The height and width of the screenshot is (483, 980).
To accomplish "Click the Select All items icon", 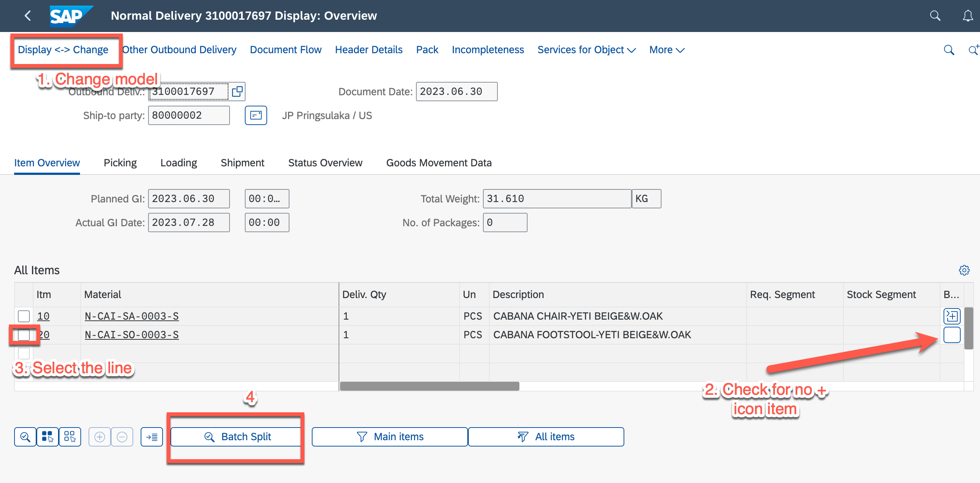I will coord(47,436).
